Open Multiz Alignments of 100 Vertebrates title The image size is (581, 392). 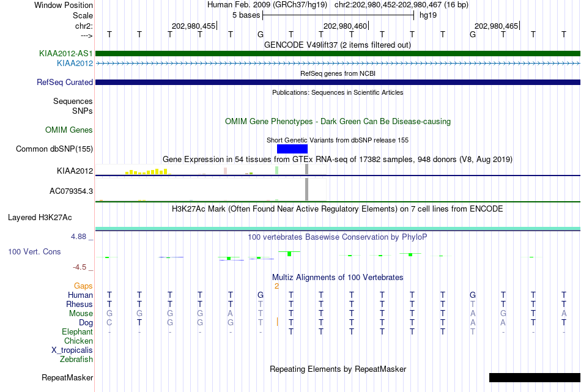[338, 278]
